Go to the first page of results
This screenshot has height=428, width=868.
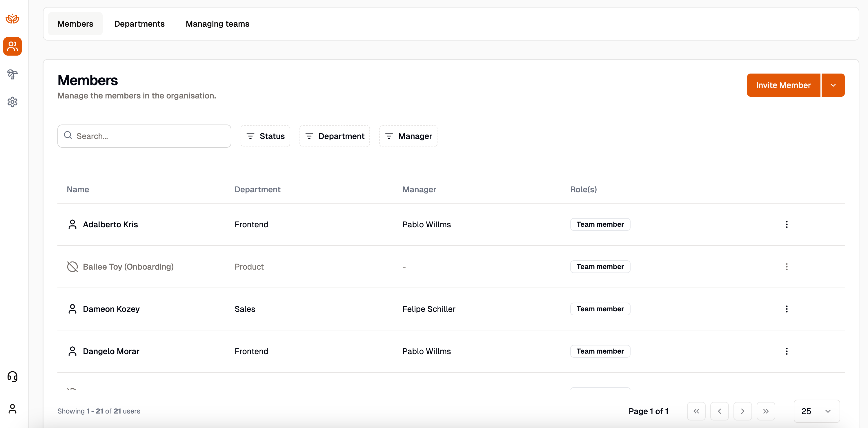(696, 411)
